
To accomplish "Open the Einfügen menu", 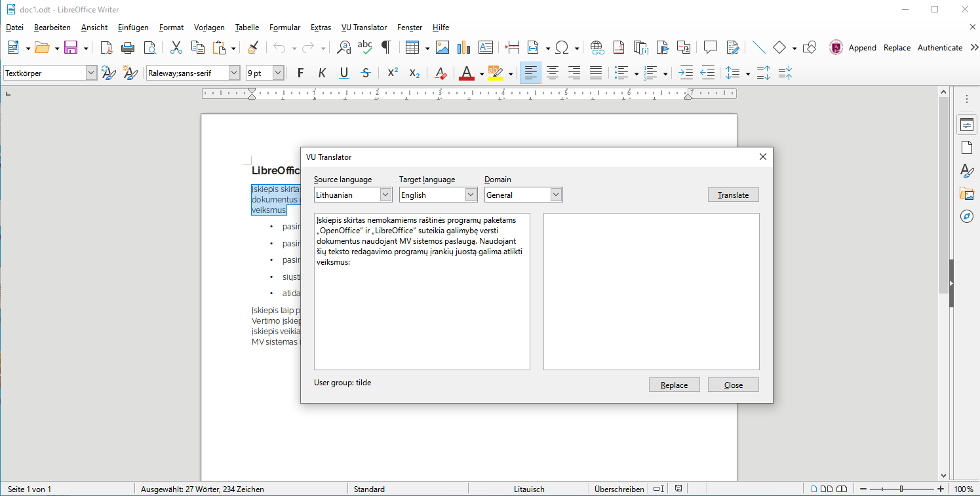I will [x=133, y=28].
